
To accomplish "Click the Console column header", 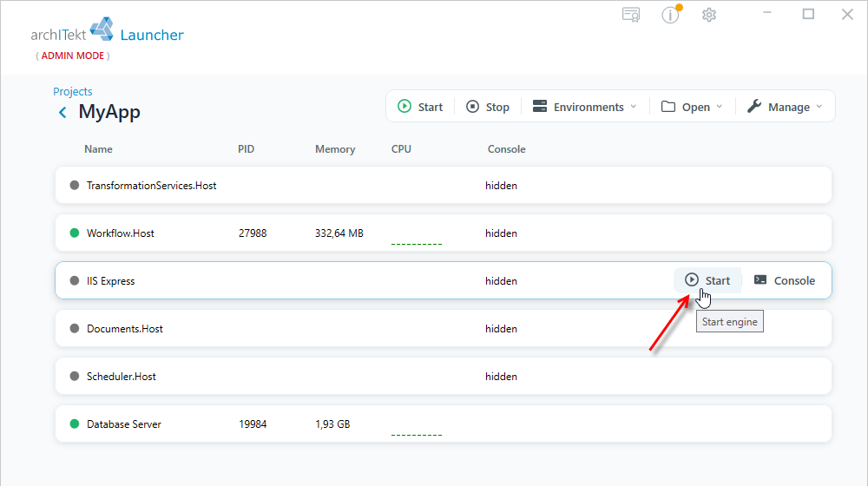I will (x=507, y=149).
